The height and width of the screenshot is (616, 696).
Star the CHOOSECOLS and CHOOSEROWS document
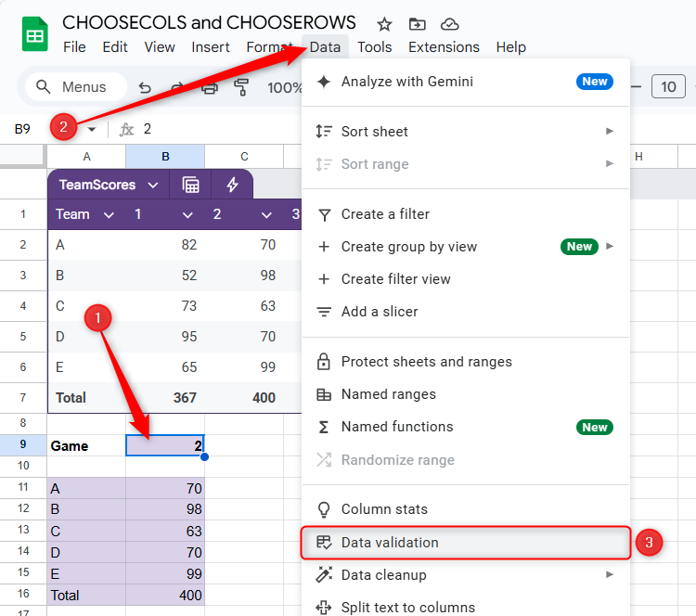pos(384,24)
